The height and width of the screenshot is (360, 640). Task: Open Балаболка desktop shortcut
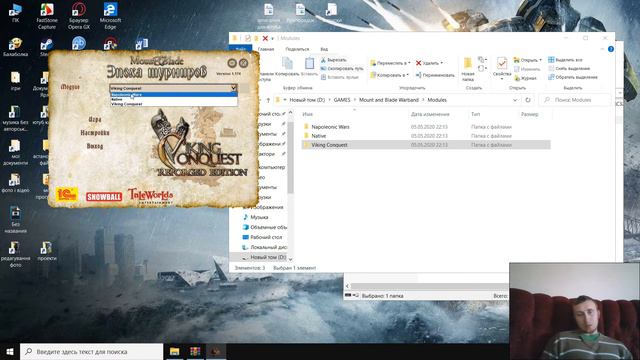click(15, 47)
